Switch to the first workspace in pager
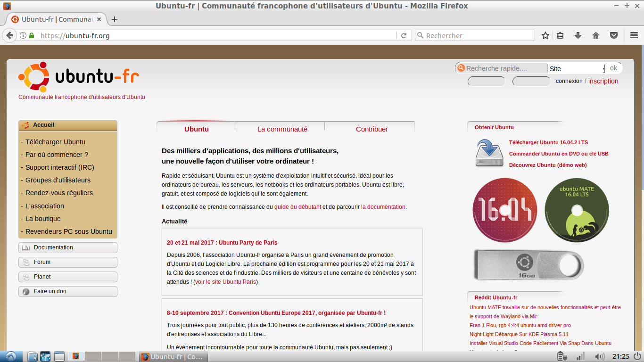The width and height of the screenshot is (644, 362). (x=76, y=356)
